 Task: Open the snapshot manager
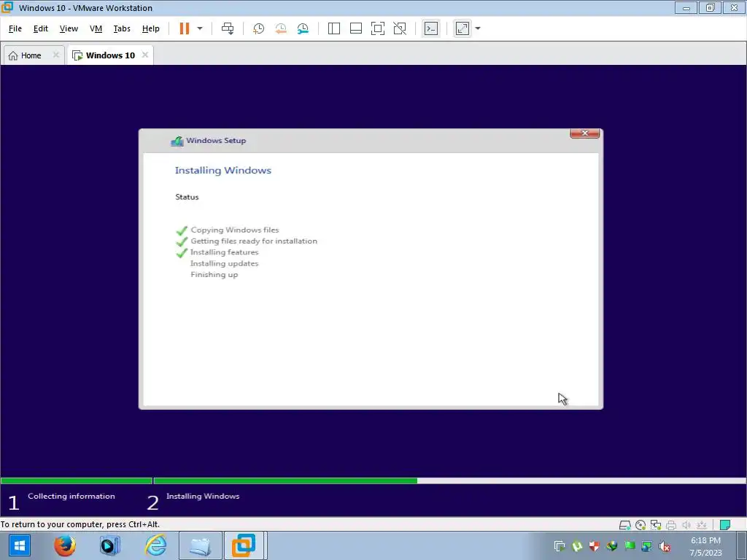[303, 28]
